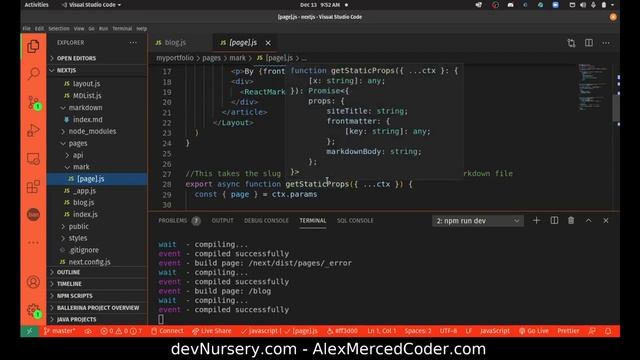The image size is (640, 360).
Task: Kill the terminal with trash icon
Action: pos(571,220)
